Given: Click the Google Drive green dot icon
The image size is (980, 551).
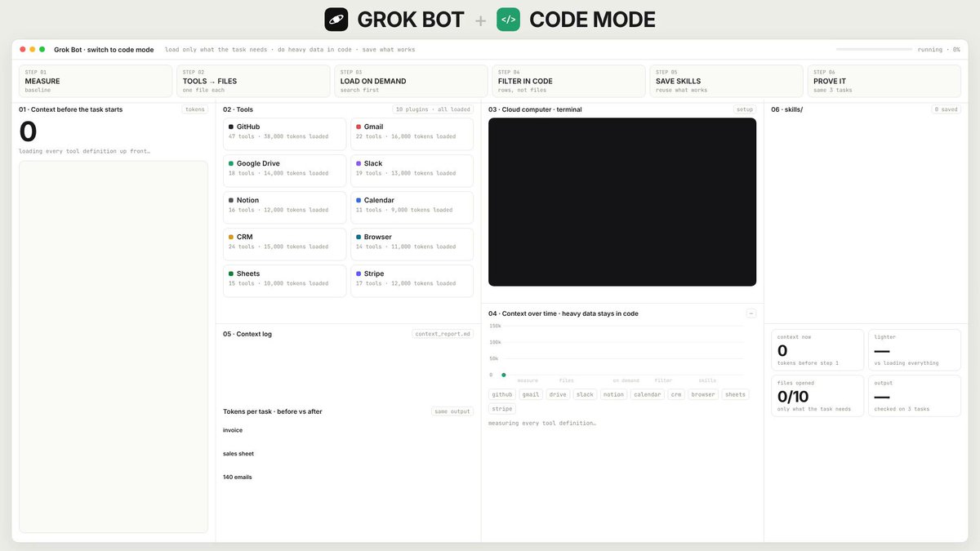Looking at the screenshot, I should pyautogui.click(x=231, y=163).
